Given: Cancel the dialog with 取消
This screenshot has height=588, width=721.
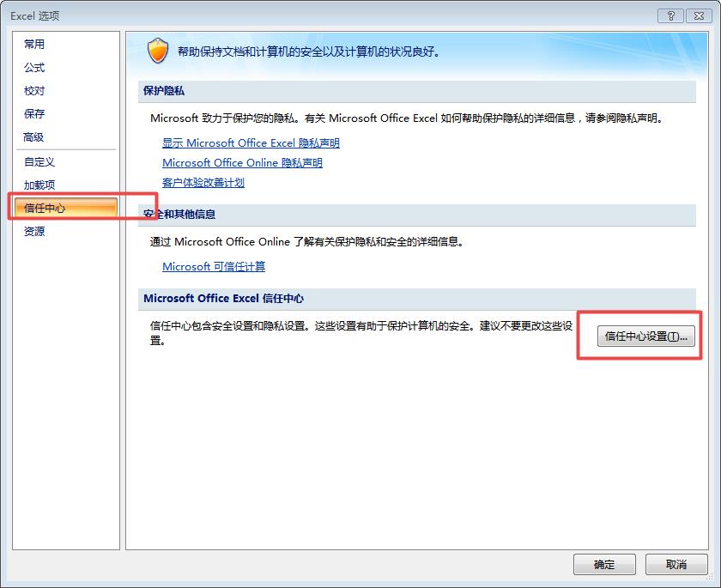Looking at the screenshot, I should point(676,564).
